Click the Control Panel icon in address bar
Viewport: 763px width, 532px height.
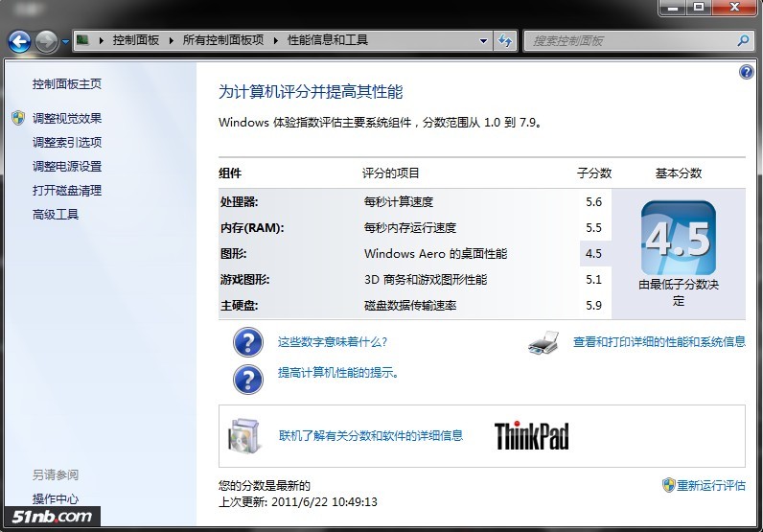click(83, 40)
